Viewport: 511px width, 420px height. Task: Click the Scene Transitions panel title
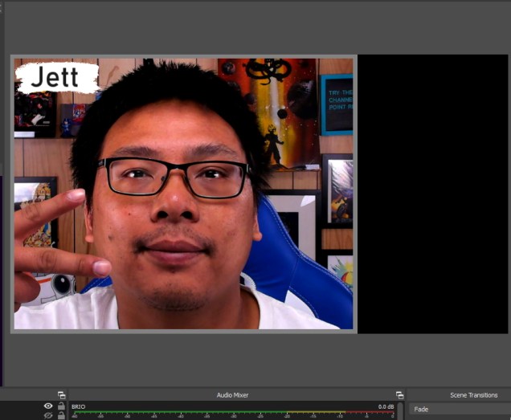click(473, 395)
